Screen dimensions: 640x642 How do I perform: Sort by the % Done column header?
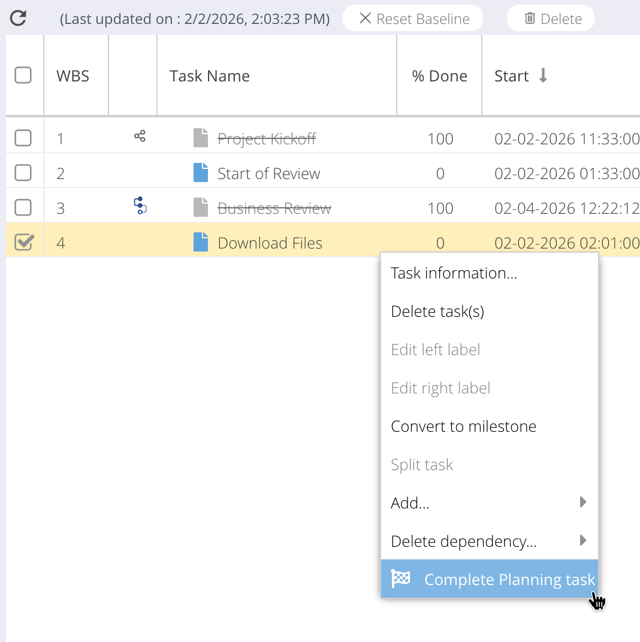click(439, 76)
